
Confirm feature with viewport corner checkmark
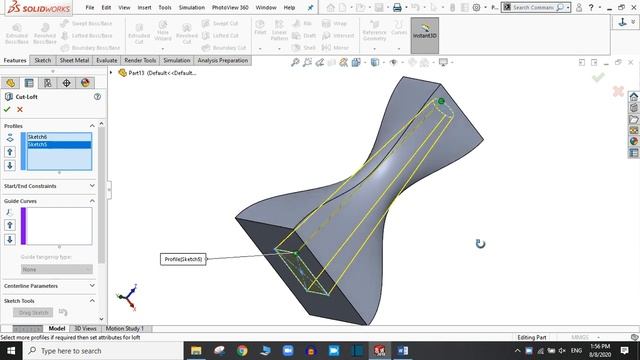pos(598,77)
